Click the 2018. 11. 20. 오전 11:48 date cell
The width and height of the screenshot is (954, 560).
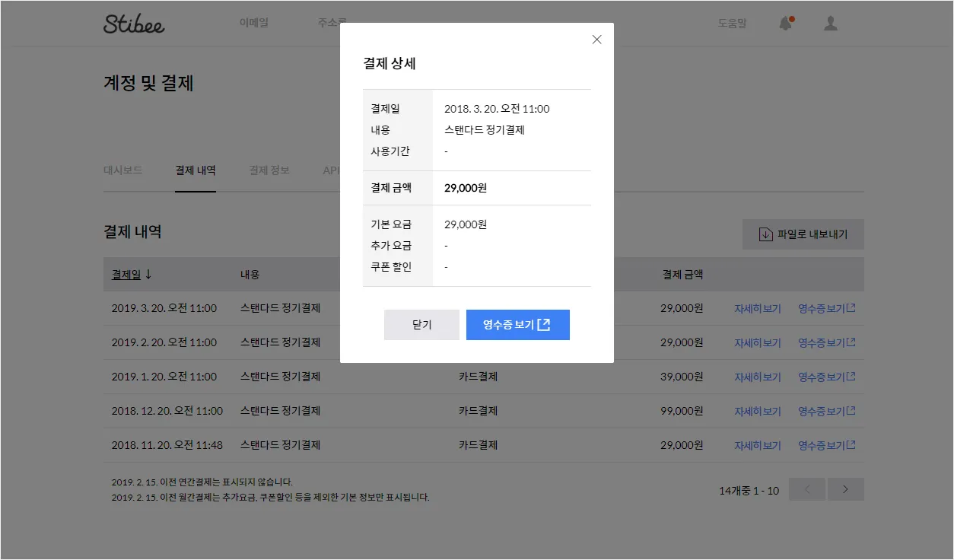[x=167, y=445]
